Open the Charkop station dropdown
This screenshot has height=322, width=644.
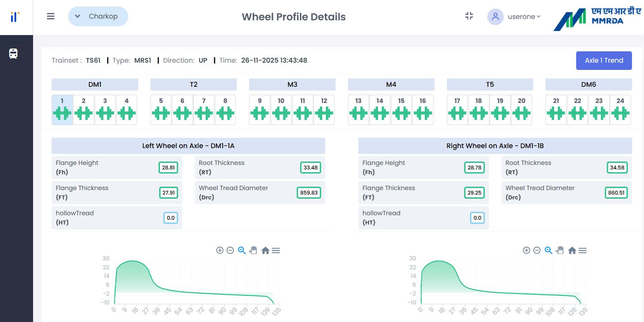(x=98, y=16)
